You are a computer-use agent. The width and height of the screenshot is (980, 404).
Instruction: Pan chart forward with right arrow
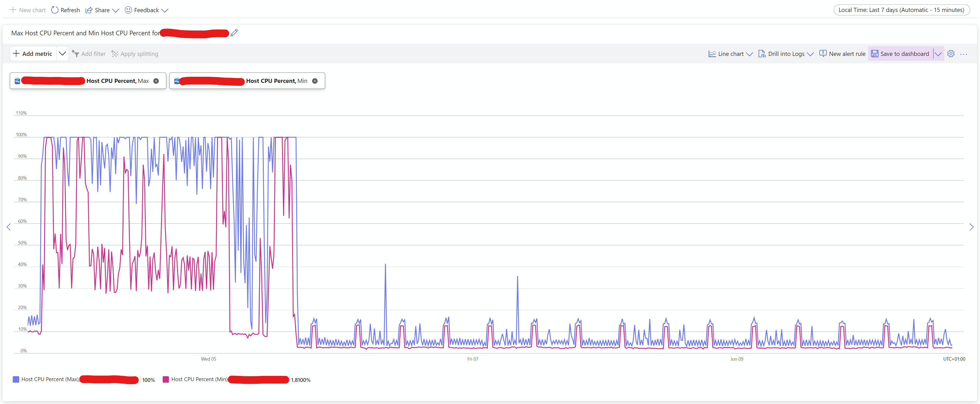tap(971, 227)
